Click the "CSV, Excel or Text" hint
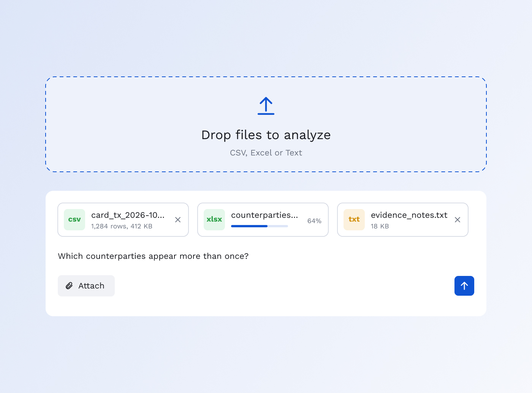The width and height of the screenshot is (532, 393). pyautogui.click(x=266, y=153)
